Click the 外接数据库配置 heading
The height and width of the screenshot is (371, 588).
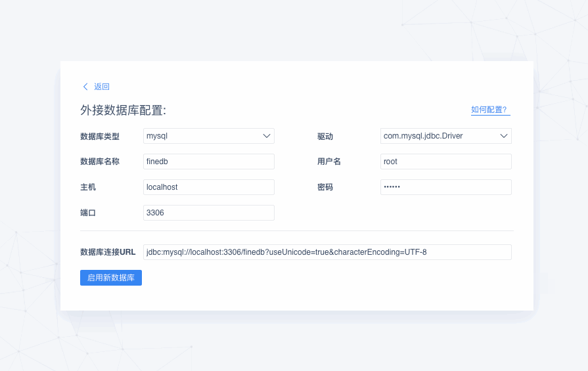[x=123, y=110]
